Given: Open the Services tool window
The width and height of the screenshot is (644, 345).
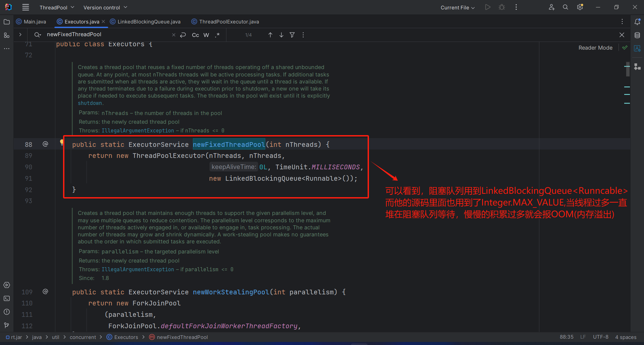Looking at the screenshot, I should pyautogui.click(x=6, y=285).
